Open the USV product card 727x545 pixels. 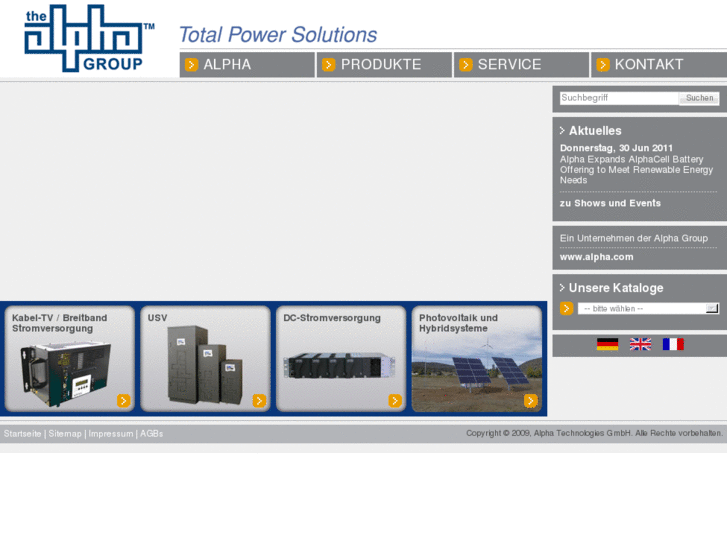(205, 359)
